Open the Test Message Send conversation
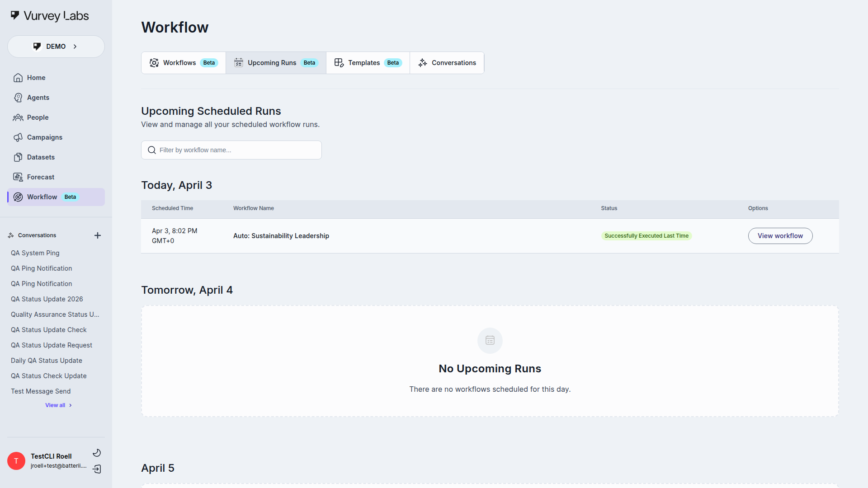Image resolution: width=868 pixels, height=488 pixels. pyautogui.click(x=41, y=391)
